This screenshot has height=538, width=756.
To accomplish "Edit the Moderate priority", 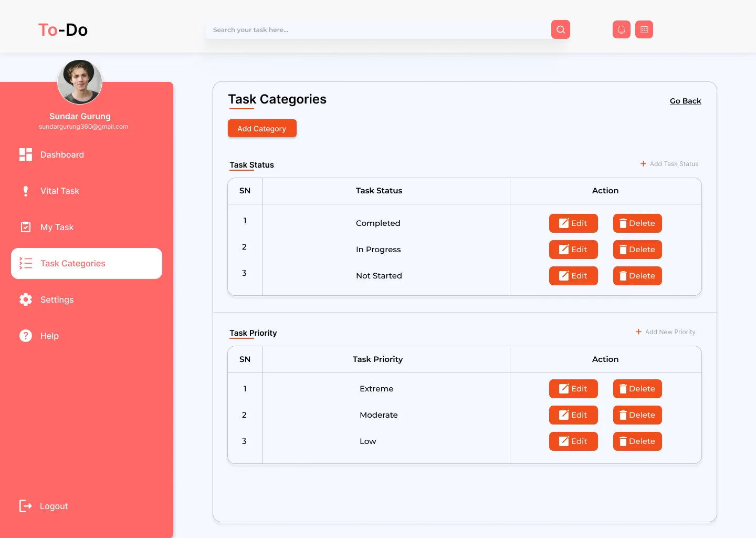I will (573, 415).
